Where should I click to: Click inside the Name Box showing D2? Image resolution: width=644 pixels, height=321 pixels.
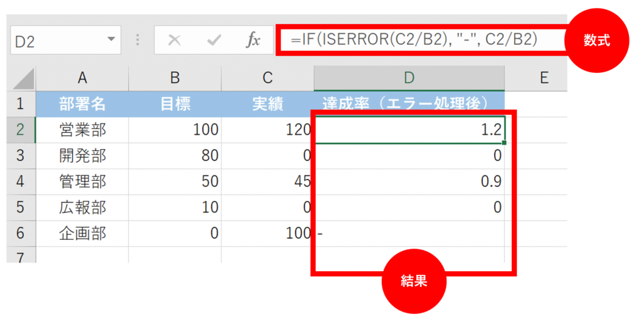click(x=57, y=41)
